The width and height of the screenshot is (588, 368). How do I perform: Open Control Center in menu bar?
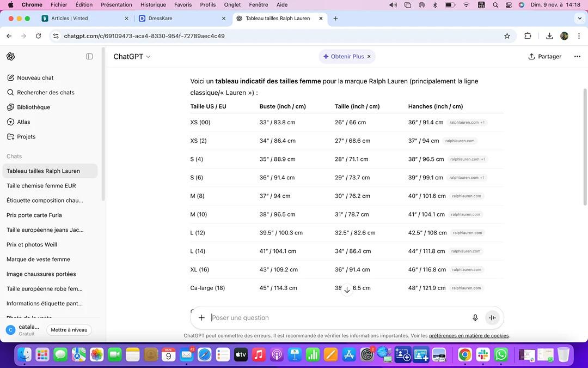click(x=509, y=5)
